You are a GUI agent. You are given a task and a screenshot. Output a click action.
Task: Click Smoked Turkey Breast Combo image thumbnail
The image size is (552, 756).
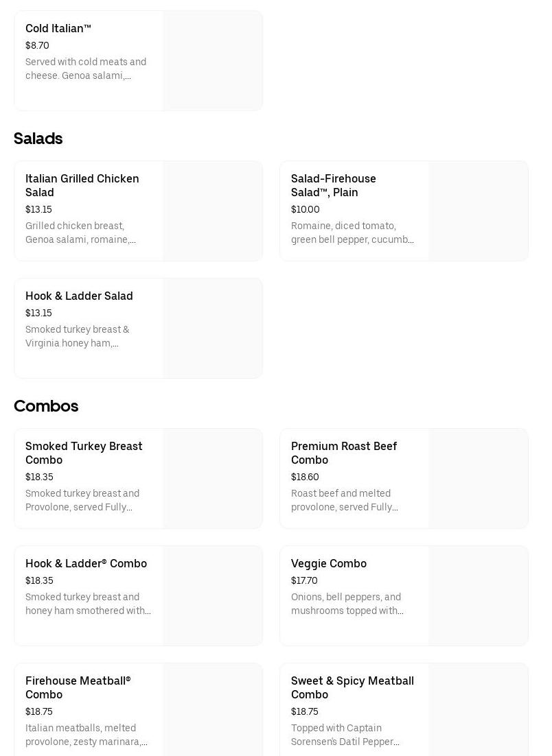(x=213, y=479)
